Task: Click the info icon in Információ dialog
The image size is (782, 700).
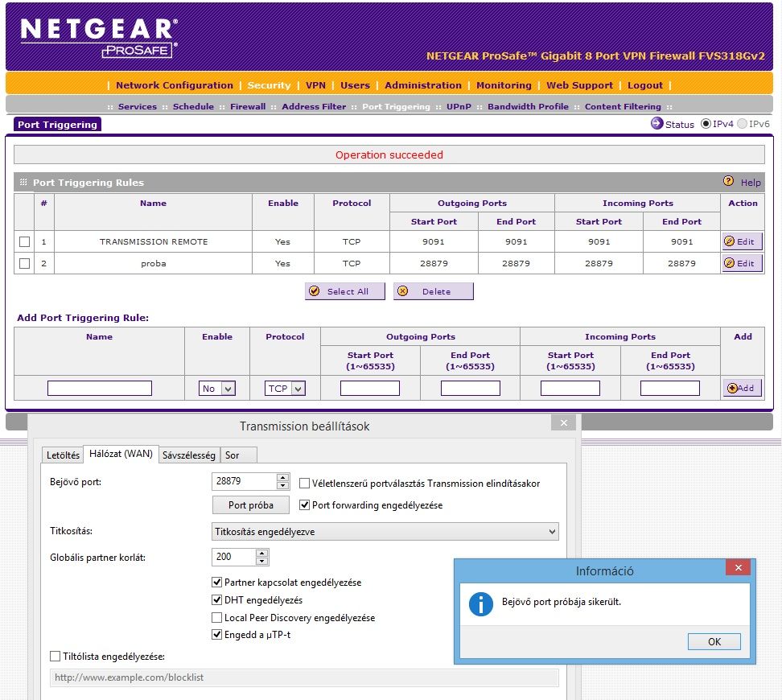Action: point(481,604)
